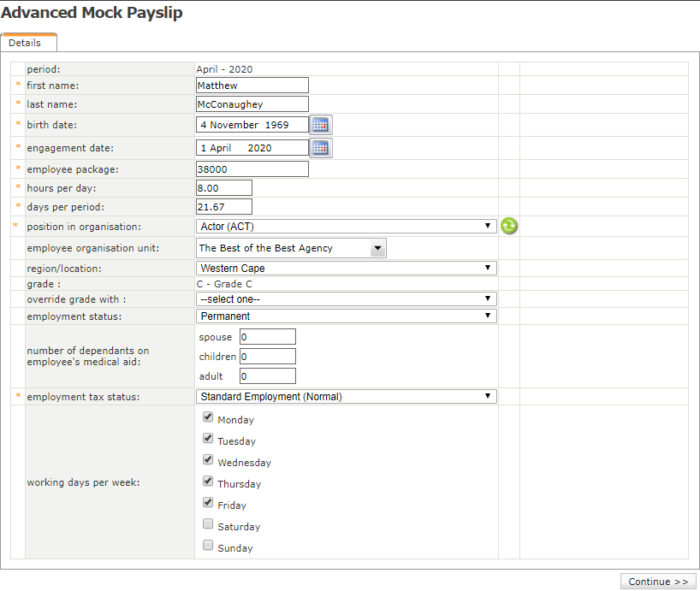Click the green refresh icon beside position
The width and height of the screenshot is (700, 591).
[x=509, y=226]
